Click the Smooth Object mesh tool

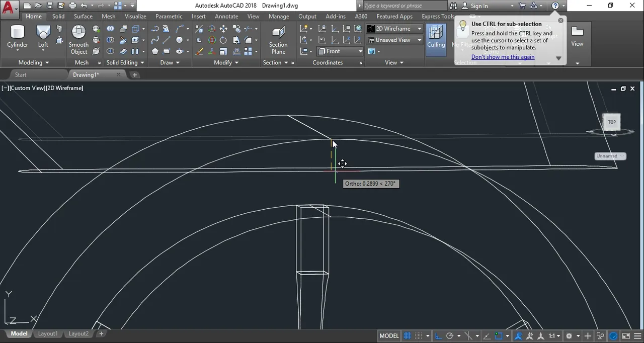pyautogui.click(x=78, y=39)
